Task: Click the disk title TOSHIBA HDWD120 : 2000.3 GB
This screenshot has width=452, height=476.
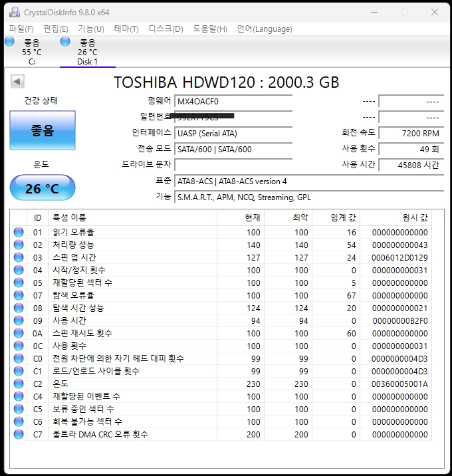Action: 227,82
